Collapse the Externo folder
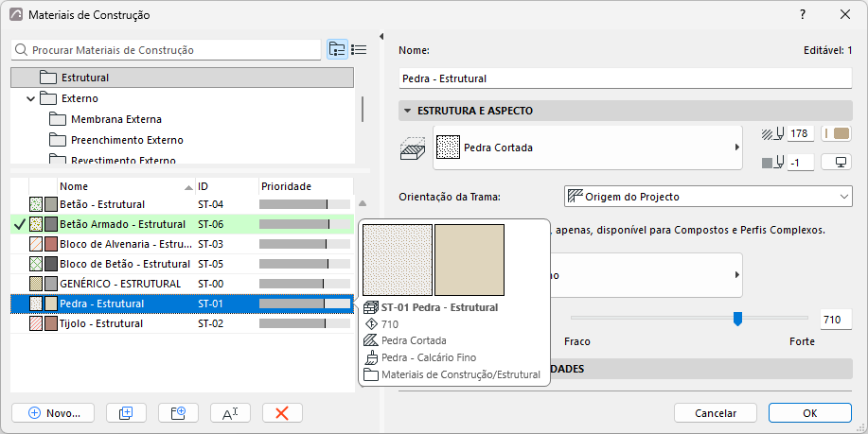Image resolution: width=868 pixels, height=434 pixels. pyautogui.click(x=31, y=99)
